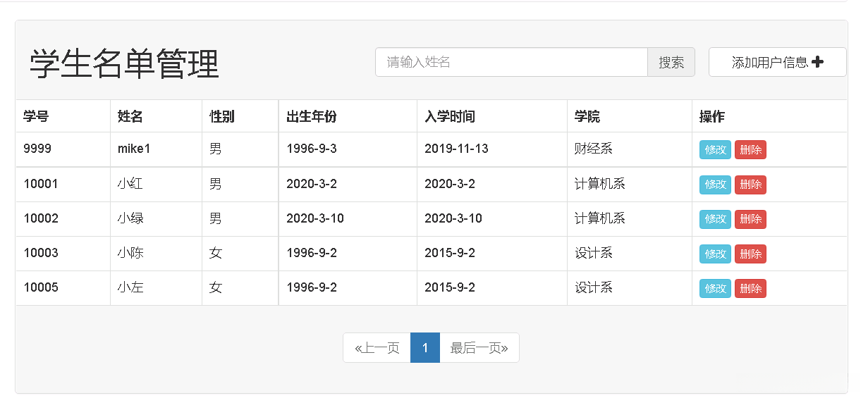Click 修改 in the 小陈 row
The height and width of the screenshot is (398, 868).
pos(715,254)
